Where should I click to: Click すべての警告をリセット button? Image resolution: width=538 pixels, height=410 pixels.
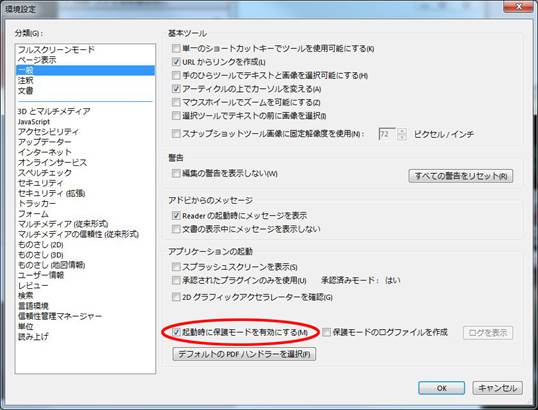click(x=461, y=176)
